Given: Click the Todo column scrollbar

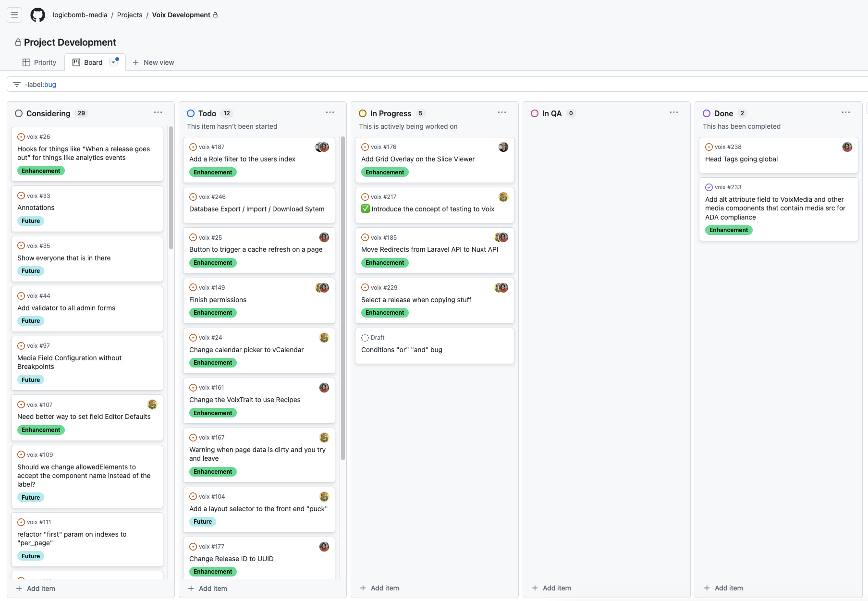Looking at the screenshot, I should [x=343, y=298].
